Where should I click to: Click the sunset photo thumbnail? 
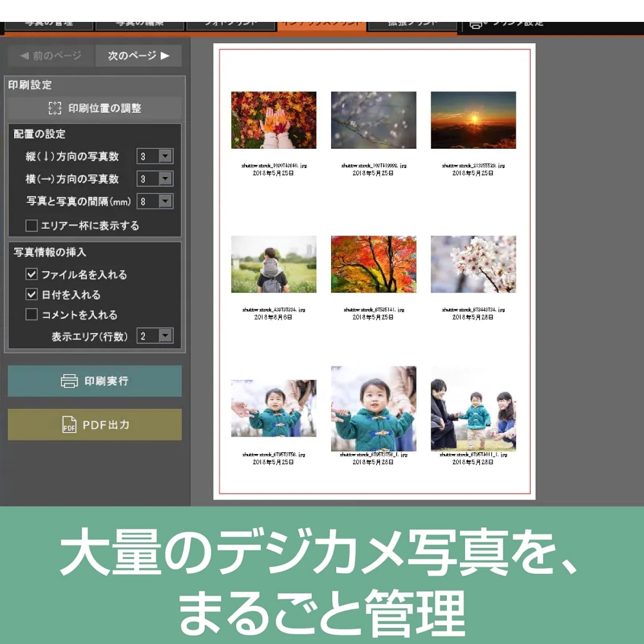coord(473,120)
